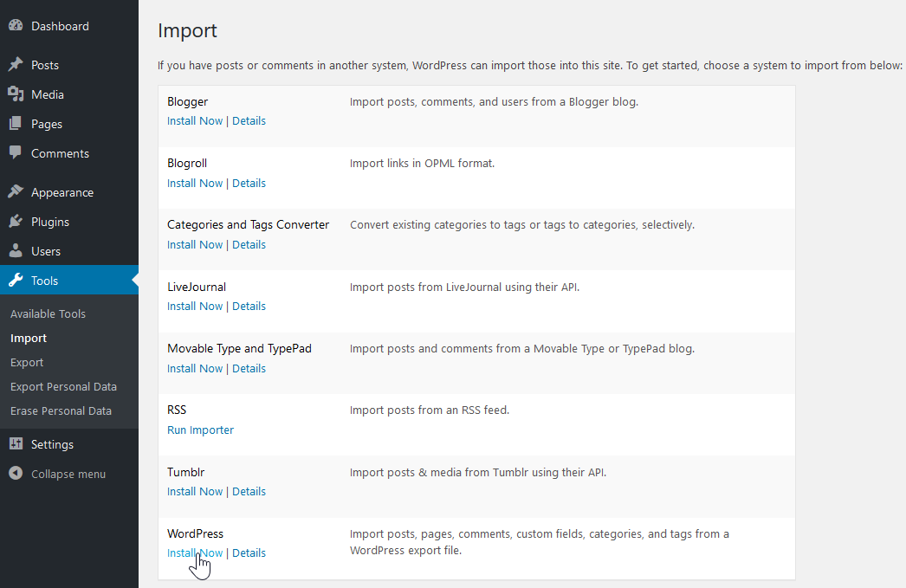The height and width of the screenshot is (588, 906).
Task: Open Erase Personal Data page
Action: (x=61, y=410)
